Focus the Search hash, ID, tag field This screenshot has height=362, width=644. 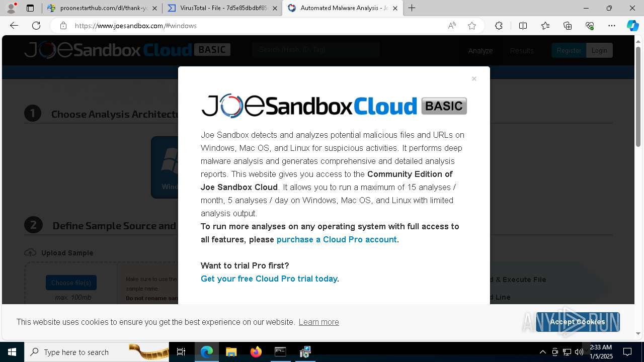(x=316, y=50)
